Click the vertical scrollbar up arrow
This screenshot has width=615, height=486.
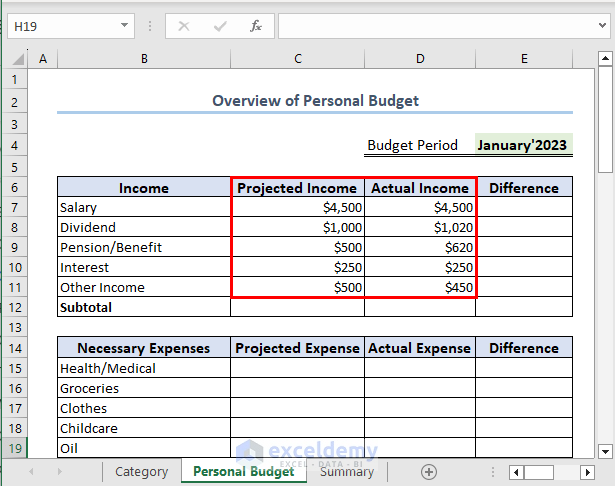(x=605, y=58)
